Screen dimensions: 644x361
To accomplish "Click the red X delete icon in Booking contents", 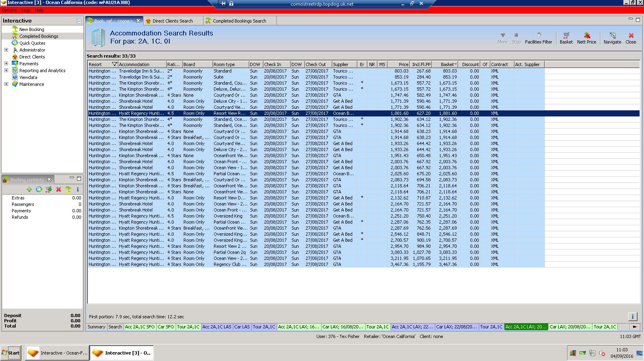I will coord(58,189).
